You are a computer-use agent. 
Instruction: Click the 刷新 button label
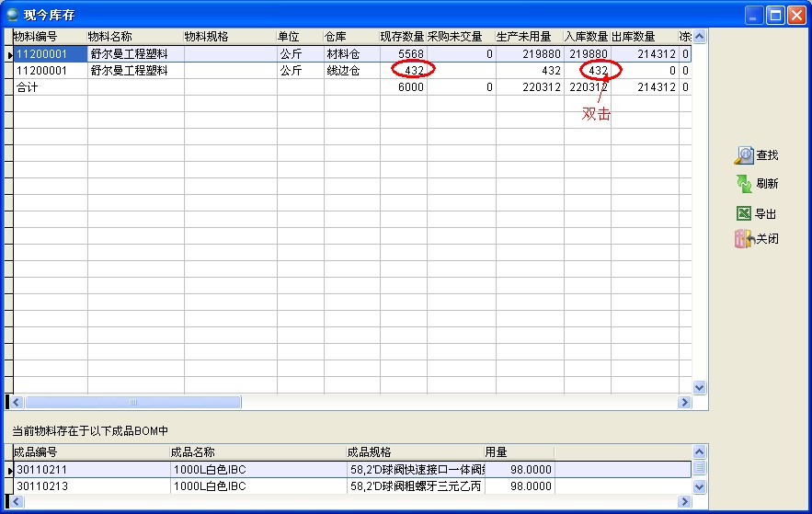coord(767,184)
